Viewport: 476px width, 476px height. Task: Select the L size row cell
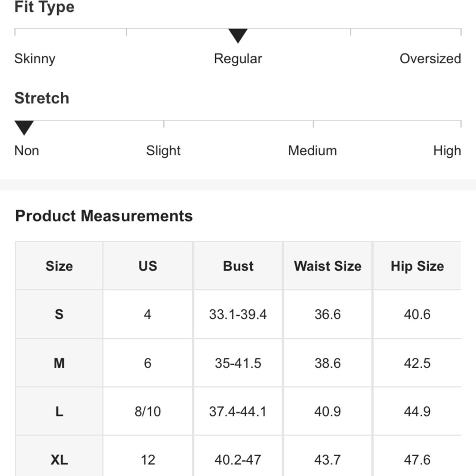[59, 411]
